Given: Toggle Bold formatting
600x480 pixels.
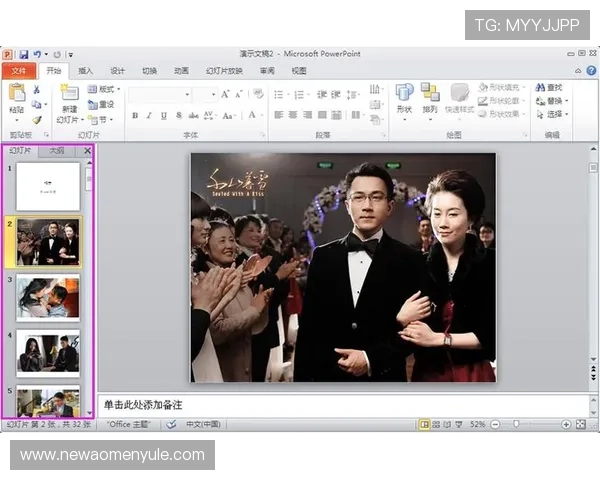Looking at the screenshot, I should coord(135,116).
